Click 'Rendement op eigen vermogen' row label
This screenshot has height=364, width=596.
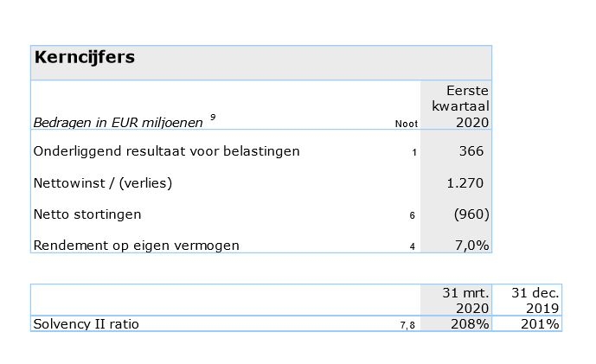coord(136,246)
